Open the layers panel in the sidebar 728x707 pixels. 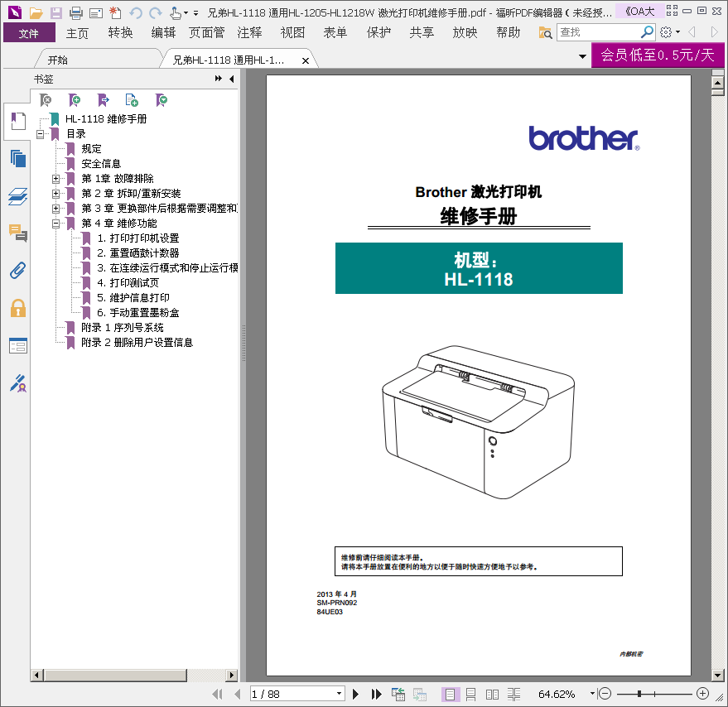pyautogui.click(x=18, y=196)
